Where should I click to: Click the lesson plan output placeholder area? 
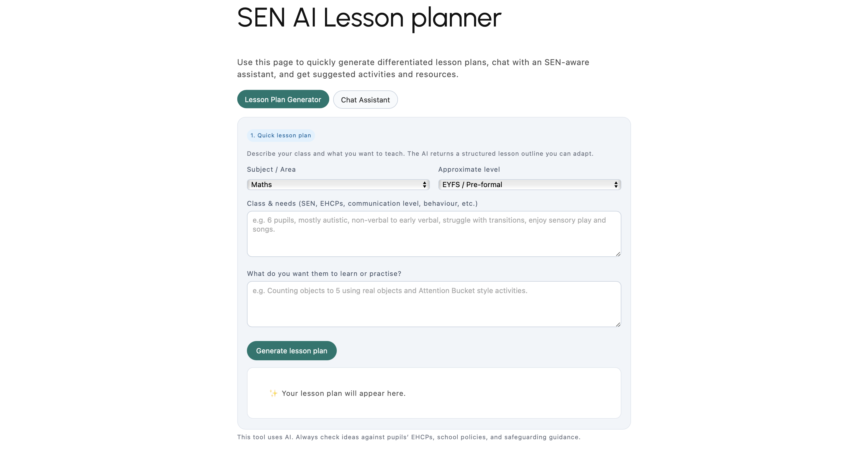[x=433, y=393]
